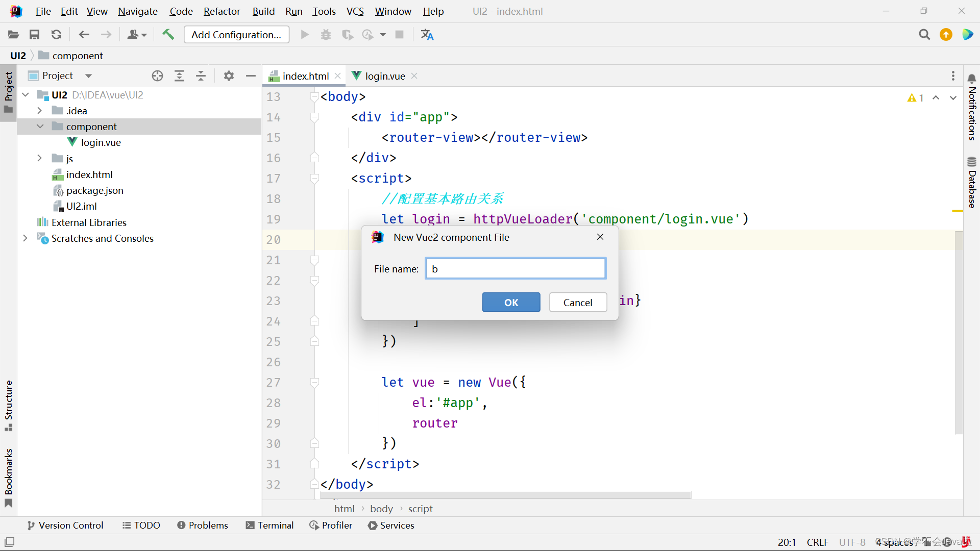Click the File name input field

coord(516,269)
